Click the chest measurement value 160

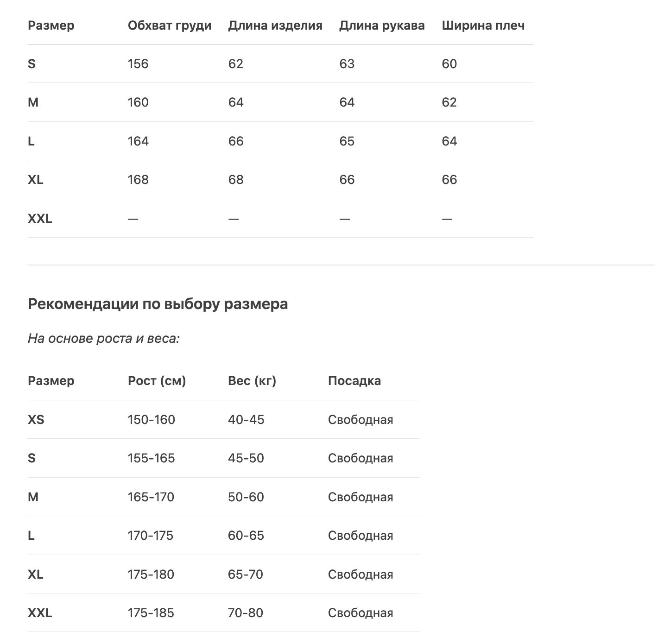[138, 102]
